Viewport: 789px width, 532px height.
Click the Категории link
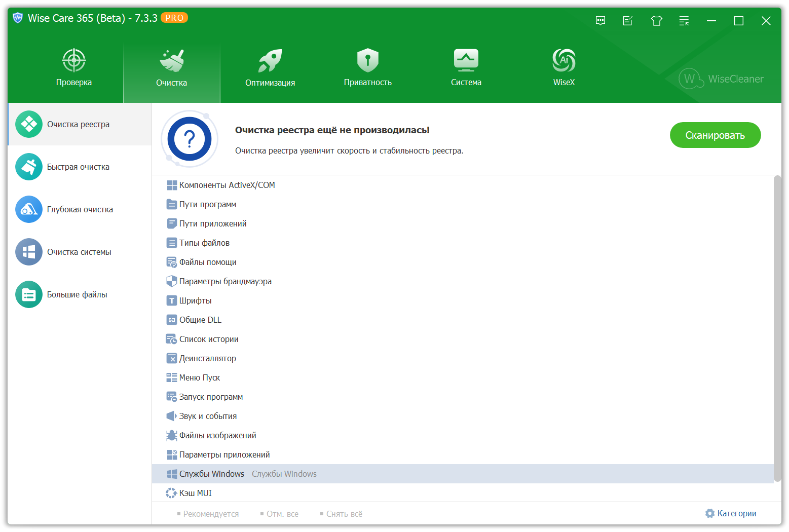click(x=731, y=513)
